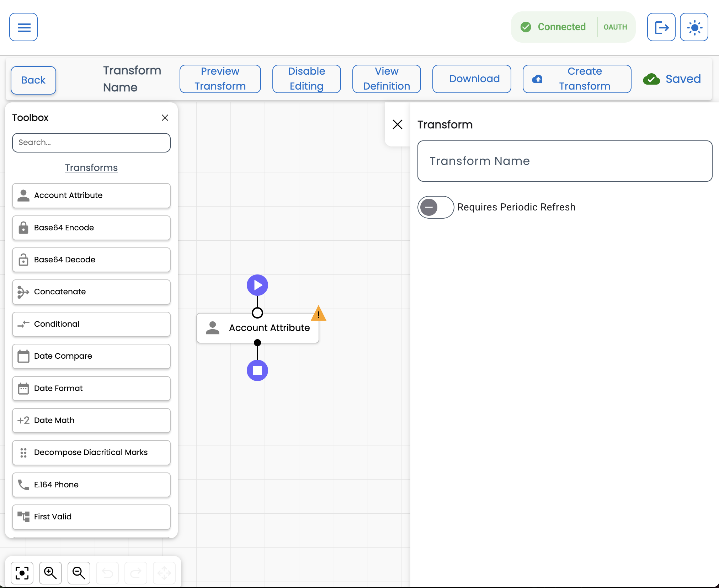Click the undo icon in bottom toolbar
Screen dimensions: 719x588
(107, 573)
